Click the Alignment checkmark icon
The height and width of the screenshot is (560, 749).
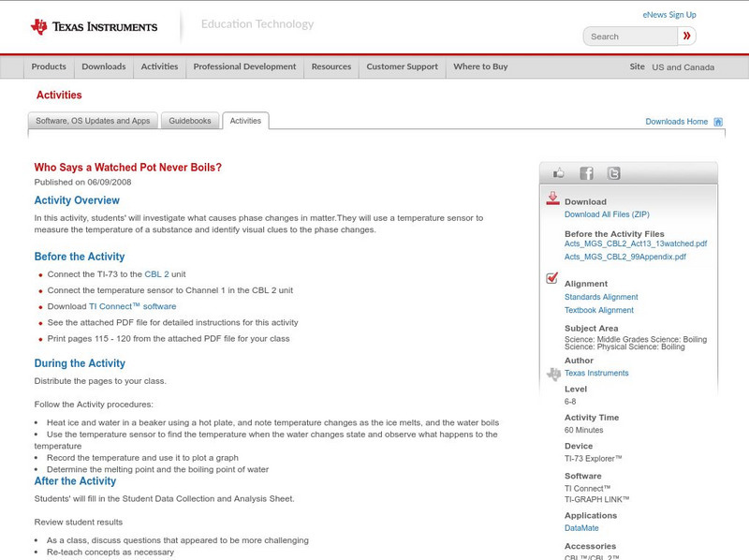click(x=552, y=277)
